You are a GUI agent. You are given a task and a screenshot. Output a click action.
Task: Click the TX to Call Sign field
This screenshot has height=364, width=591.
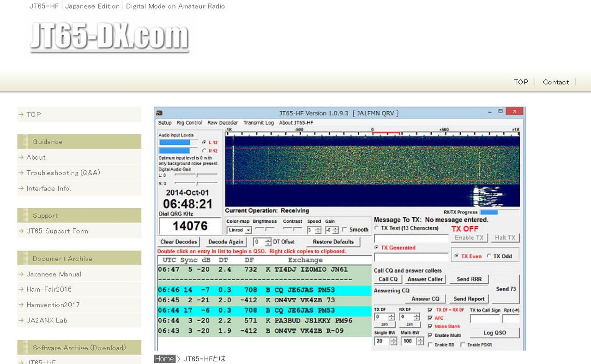click(x=485, y=319)
